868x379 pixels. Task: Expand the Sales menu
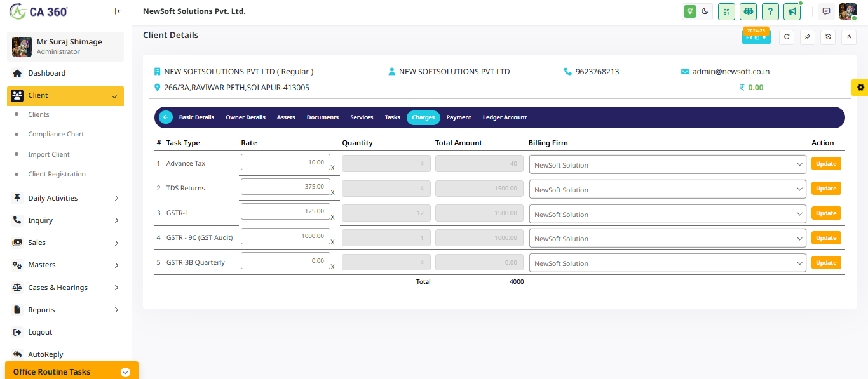(65, 243)
